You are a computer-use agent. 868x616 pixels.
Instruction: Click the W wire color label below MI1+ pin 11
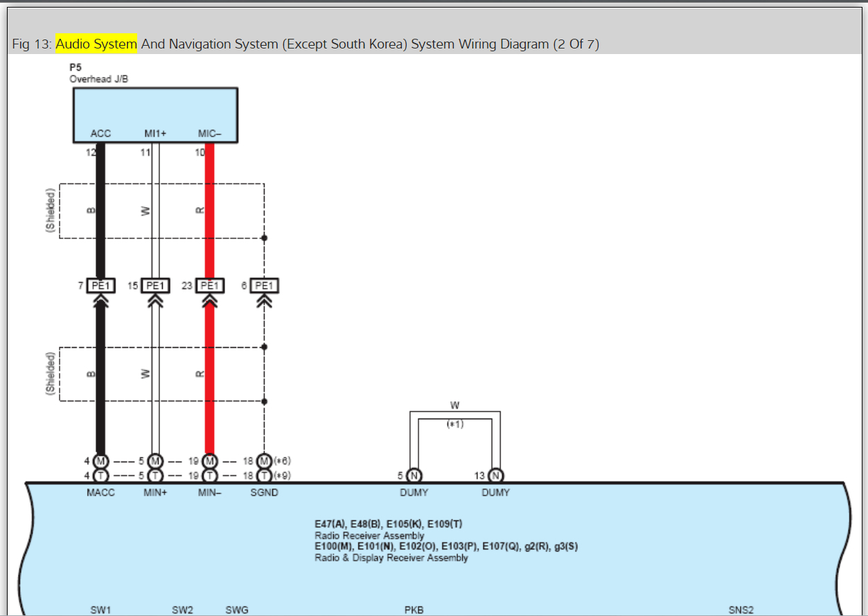point(145,211)
